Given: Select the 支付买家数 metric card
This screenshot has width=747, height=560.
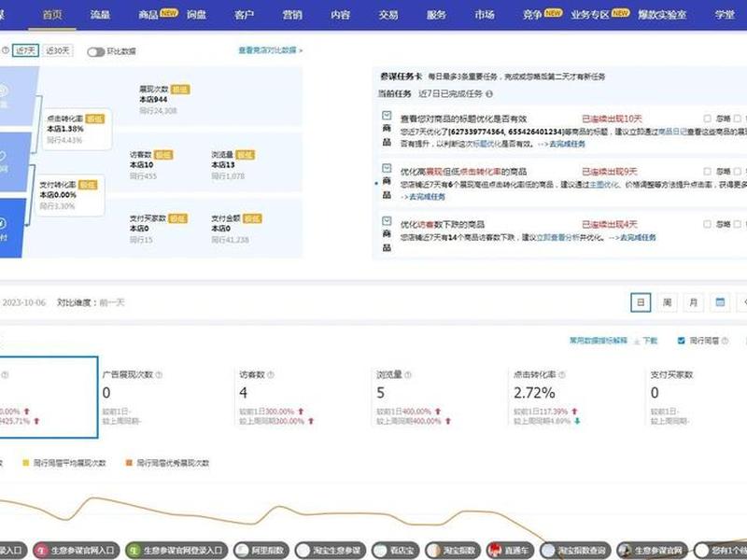Looking at the screenshot, I should point(697,398).
